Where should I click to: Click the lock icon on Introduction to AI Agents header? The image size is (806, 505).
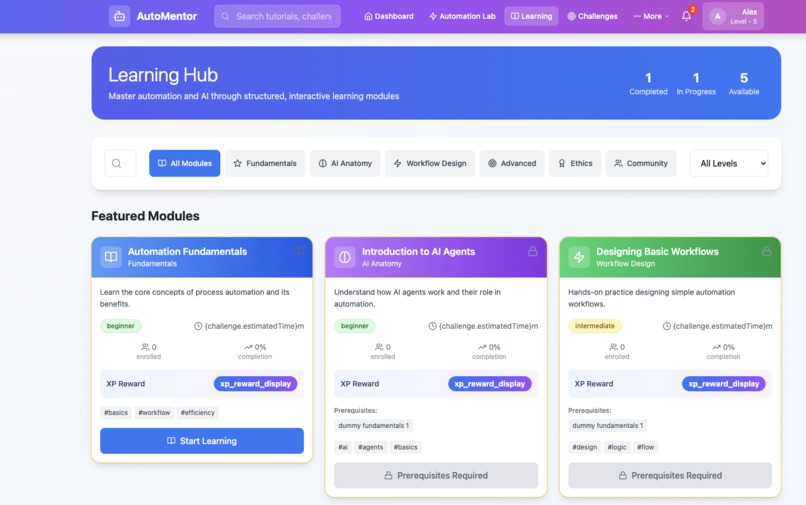533,251
